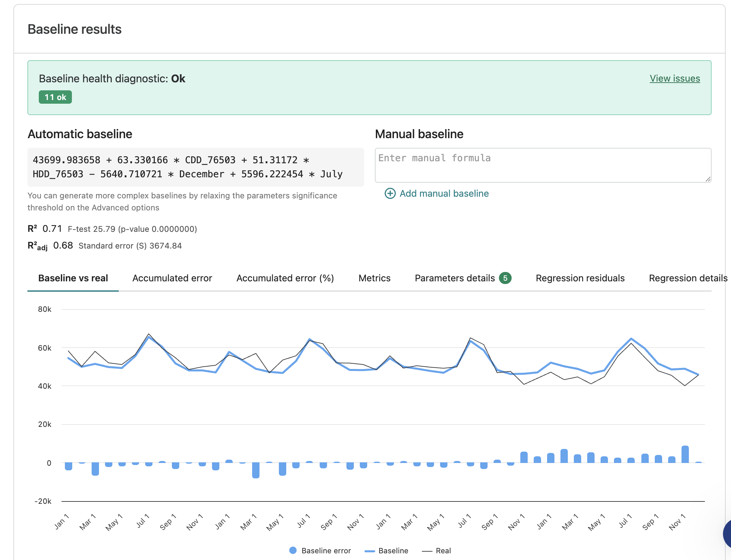
Task: Select the Baseline vs real tab
Action: point(73,278)
